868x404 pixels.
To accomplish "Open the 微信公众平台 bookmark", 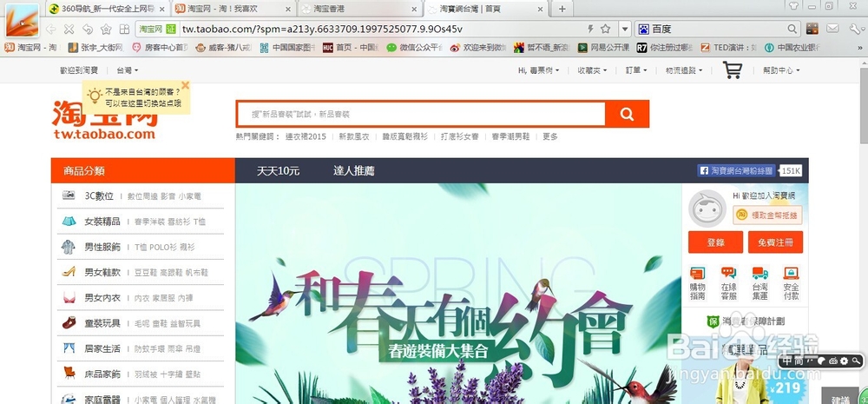I will [415, 48].
